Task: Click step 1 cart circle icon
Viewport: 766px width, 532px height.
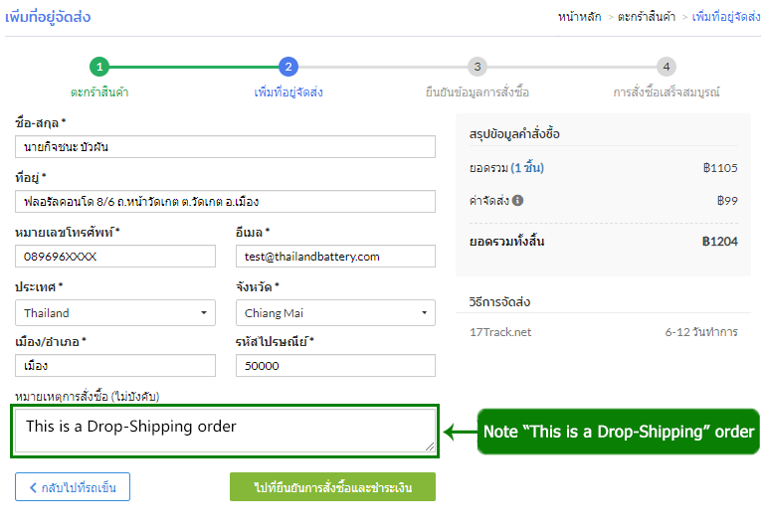Action: tap(98, 67)
